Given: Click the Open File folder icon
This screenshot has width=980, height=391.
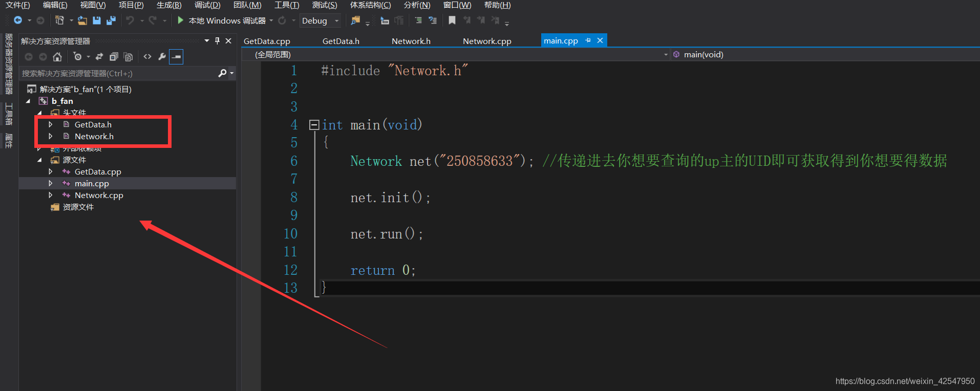Looking at the screenshot, I should pos(82,20).
